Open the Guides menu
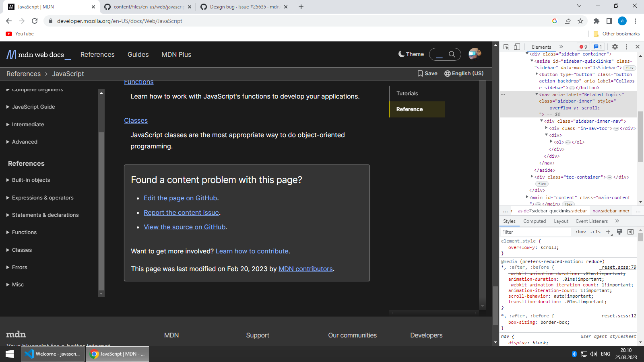This screenshot has height=362, width=644. pos(138,54)
